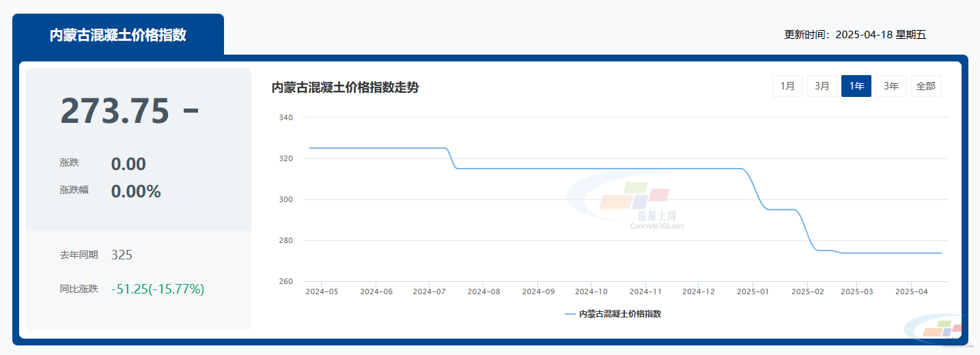Click the 更新时间 2025-04-18 text

(855, 35)
